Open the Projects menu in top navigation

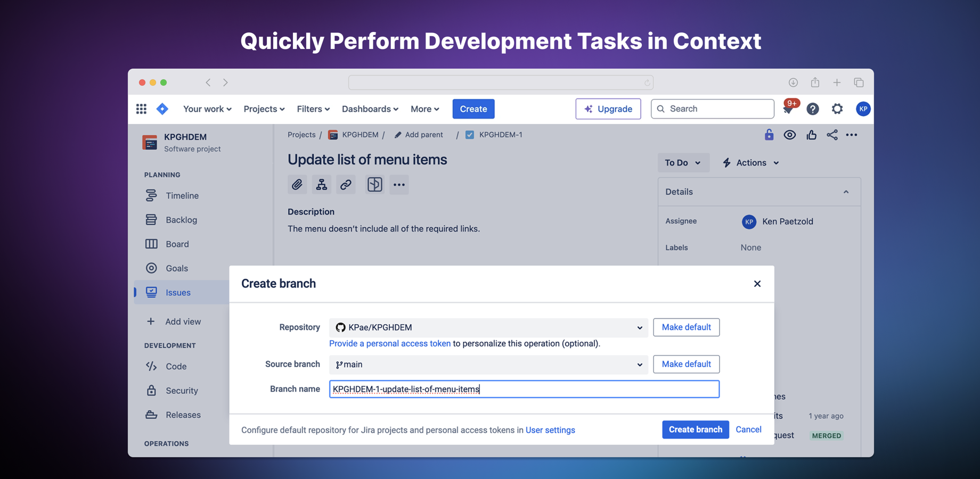264,109
